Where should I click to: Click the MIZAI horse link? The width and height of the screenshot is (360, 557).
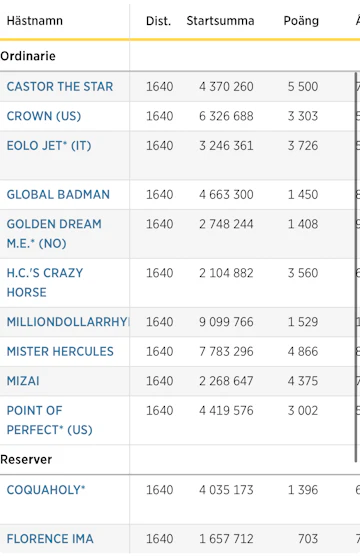23,381
